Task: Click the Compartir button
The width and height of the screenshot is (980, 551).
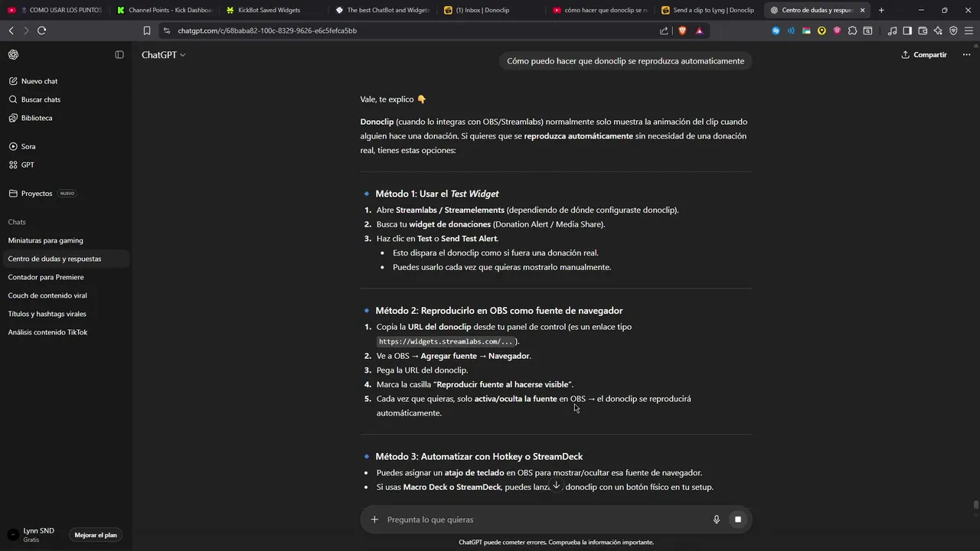Action: (x=924, y=55)
